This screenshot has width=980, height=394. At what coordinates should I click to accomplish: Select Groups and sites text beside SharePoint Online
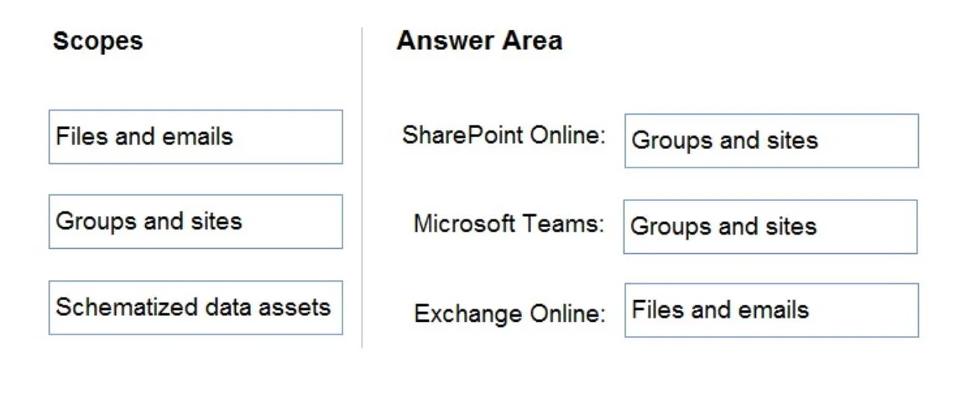point(725,141)
